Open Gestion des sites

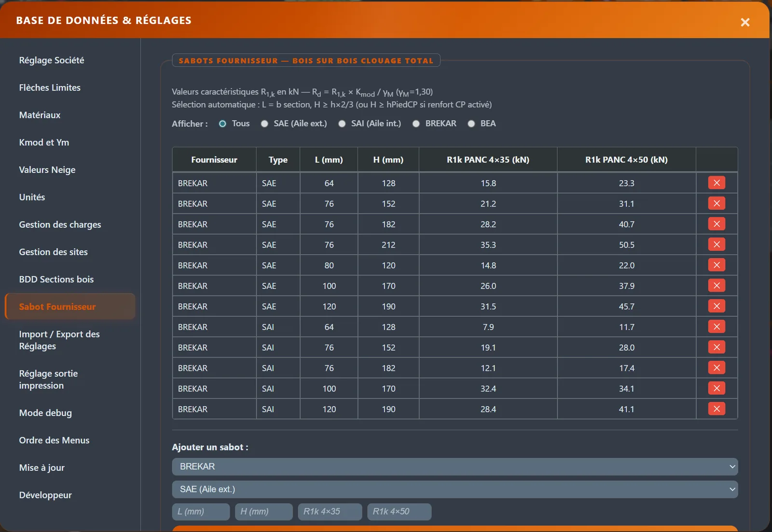(x=70, y=252)
